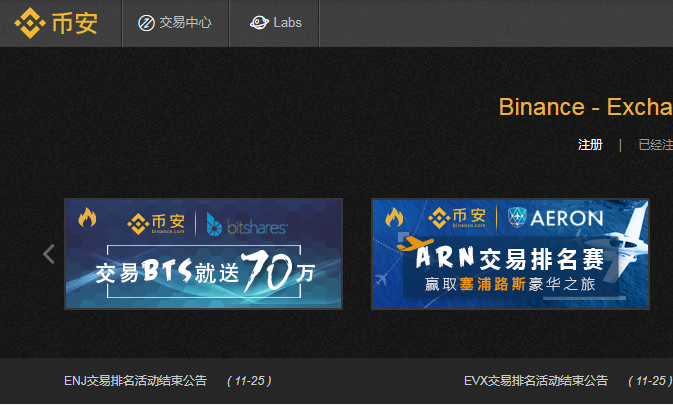673x405 pixels.
Task: Click the Binance - Exchange headline text
Action: 585,107
